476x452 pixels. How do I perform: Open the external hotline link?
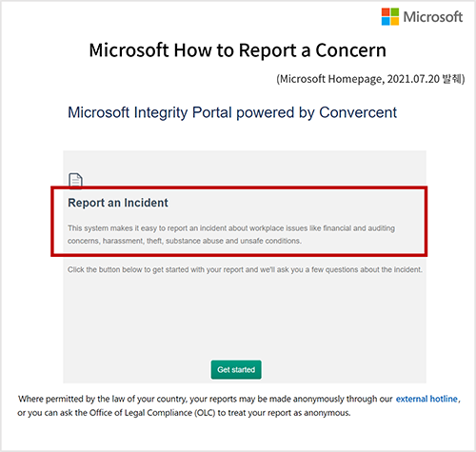426,399
